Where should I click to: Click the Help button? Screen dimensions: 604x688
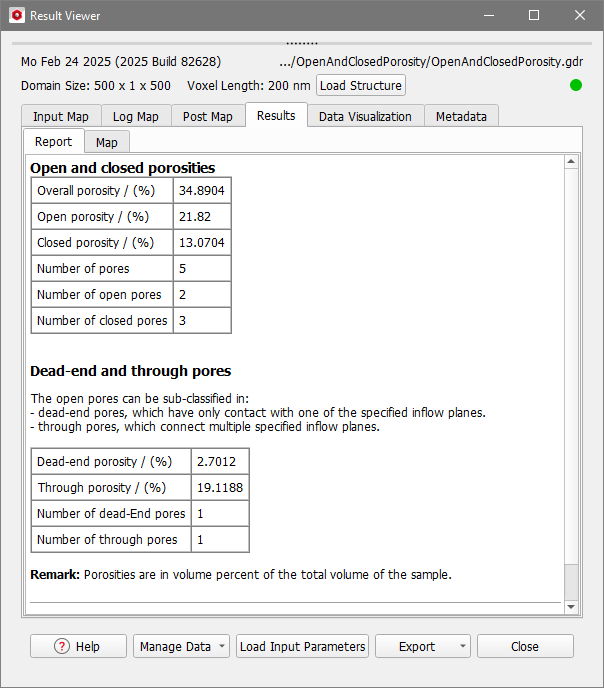(x=79, y=646)
